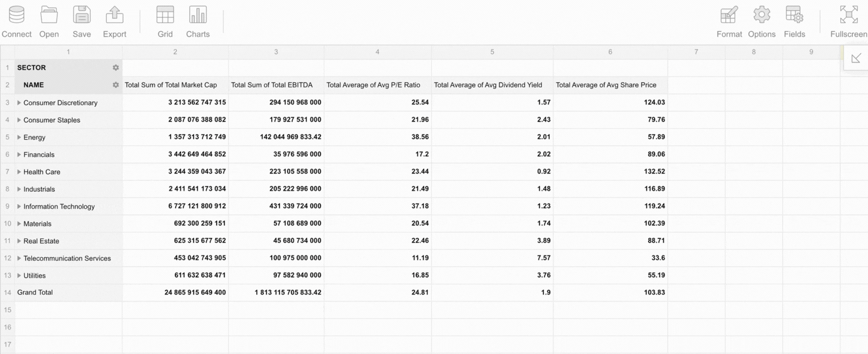Select column header number 9
Viewport: 868px width, 354px height.
click(x=811, y=52)
